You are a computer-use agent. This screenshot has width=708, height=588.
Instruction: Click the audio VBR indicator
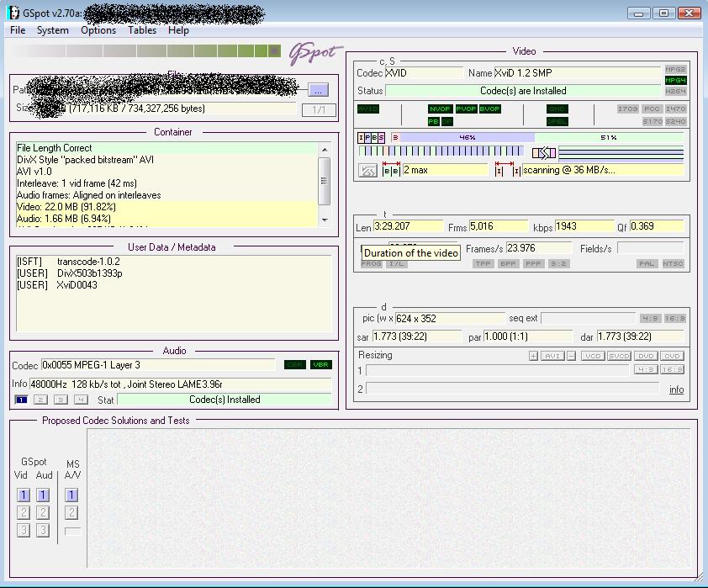click(x=321, y=365)
